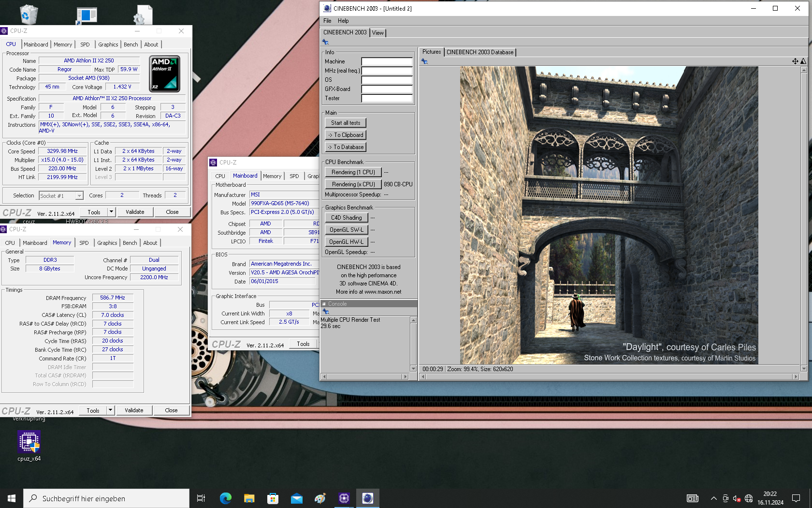The height and width of the screenshot is (508, 812).
Task: Switch to the View tab in CINEBENCH
Action: coord(378,33)
